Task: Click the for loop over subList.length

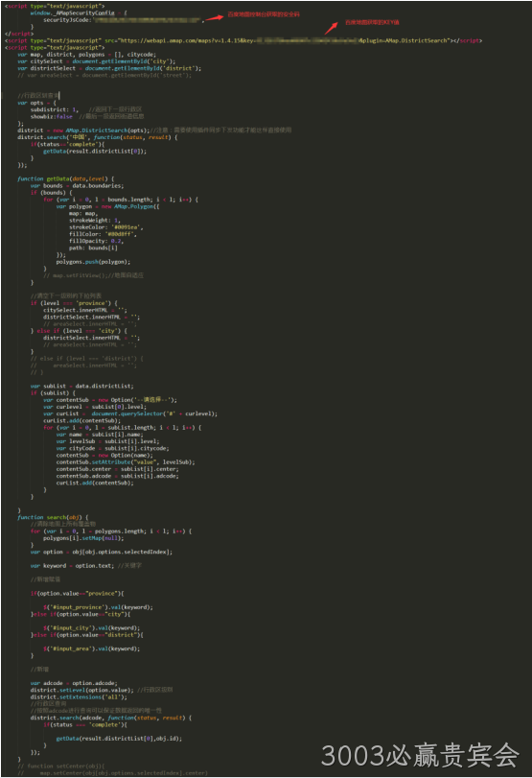Action: pyautogui.click(x=122, y=428)
